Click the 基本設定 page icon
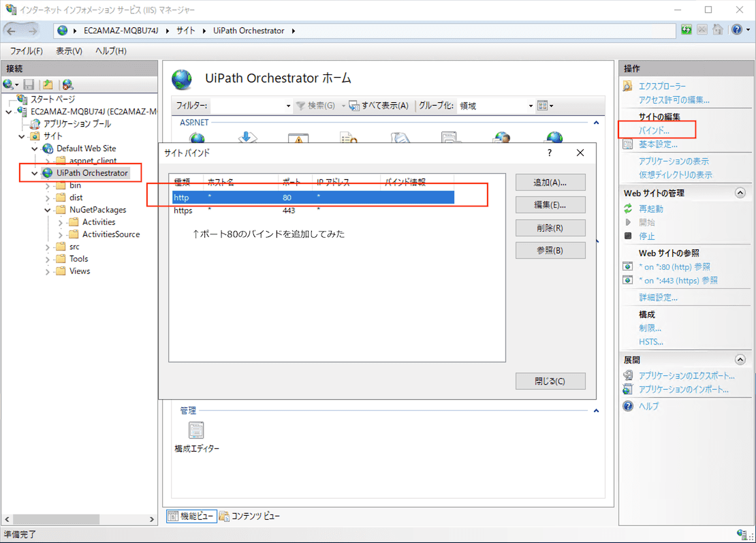This screenshot has height=543, width=756. click(x=628, y=144)
